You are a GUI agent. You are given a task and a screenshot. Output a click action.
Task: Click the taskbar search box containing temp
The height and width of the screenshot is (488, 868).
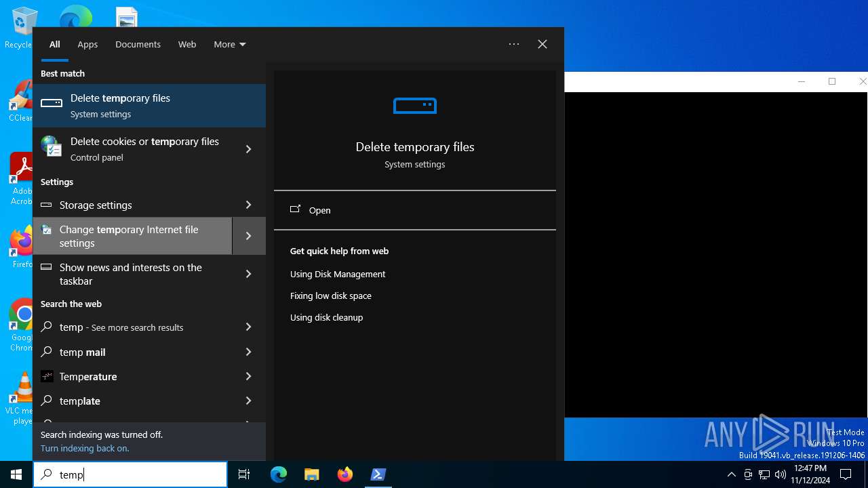pos(130,474)
